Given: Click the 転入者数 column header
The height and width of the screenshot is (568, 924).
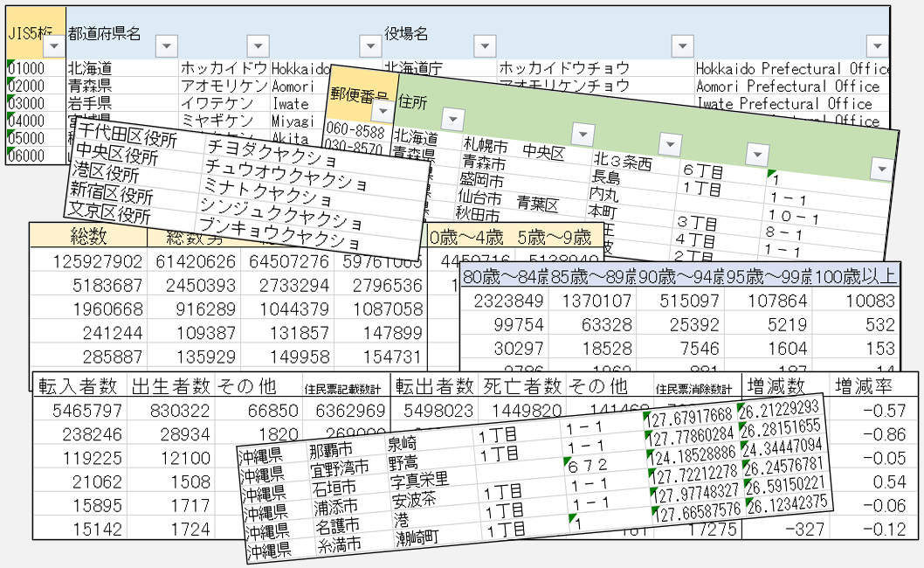Looking at the screenshot, I should click(x=78, y=386).
